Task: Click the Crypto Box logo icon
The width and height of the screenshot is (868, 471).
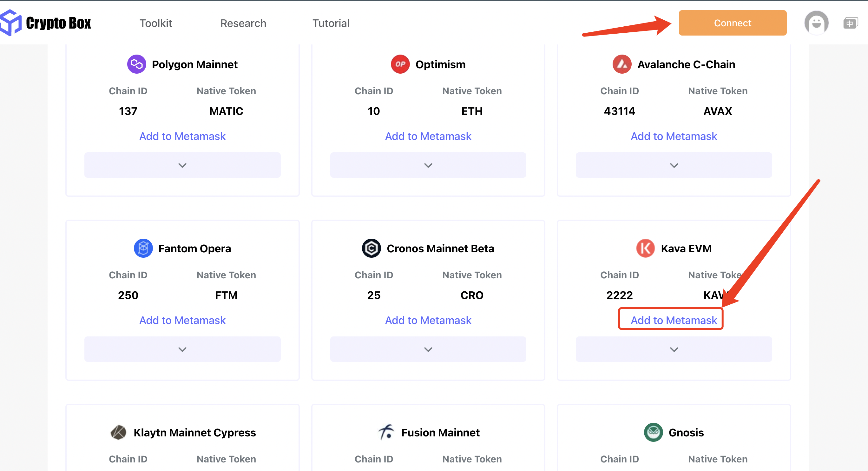Action: point(10,23)
